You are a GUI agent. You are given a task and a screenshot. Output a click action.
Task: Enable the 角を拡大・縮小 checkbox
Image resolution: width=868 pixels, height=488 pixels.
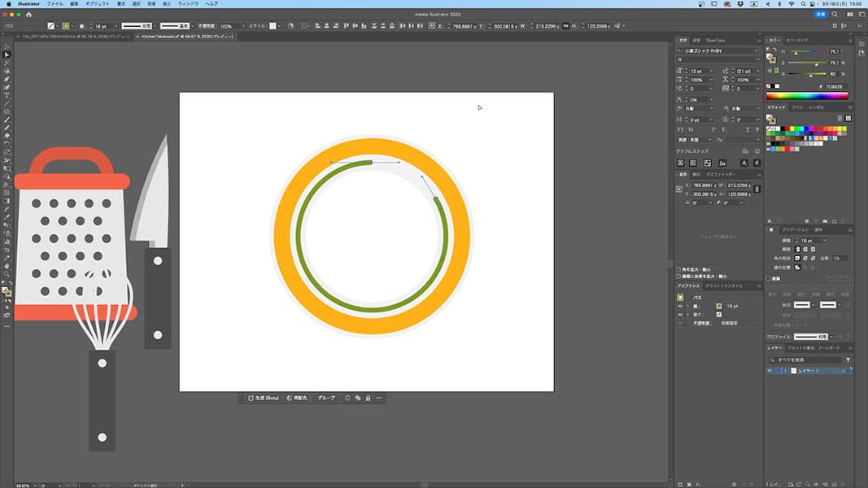point(679,269)
